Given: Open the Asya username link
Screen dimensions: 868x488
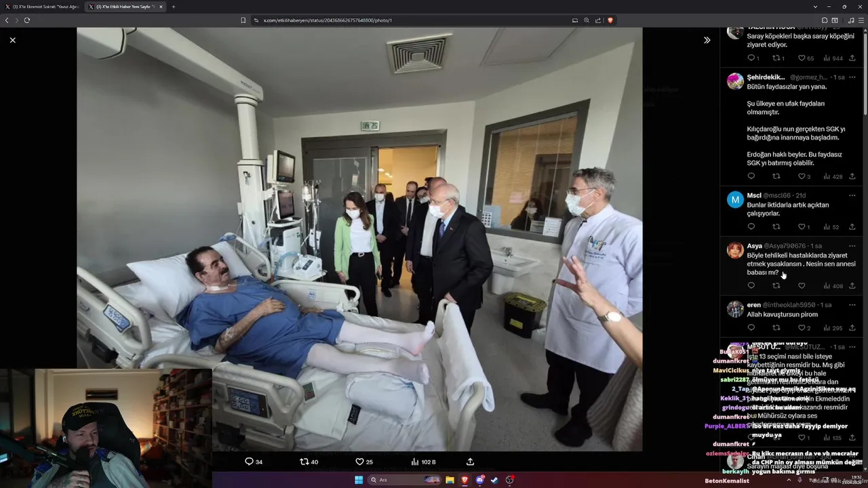Looking at the screenshot, I should tap(754, 246).
